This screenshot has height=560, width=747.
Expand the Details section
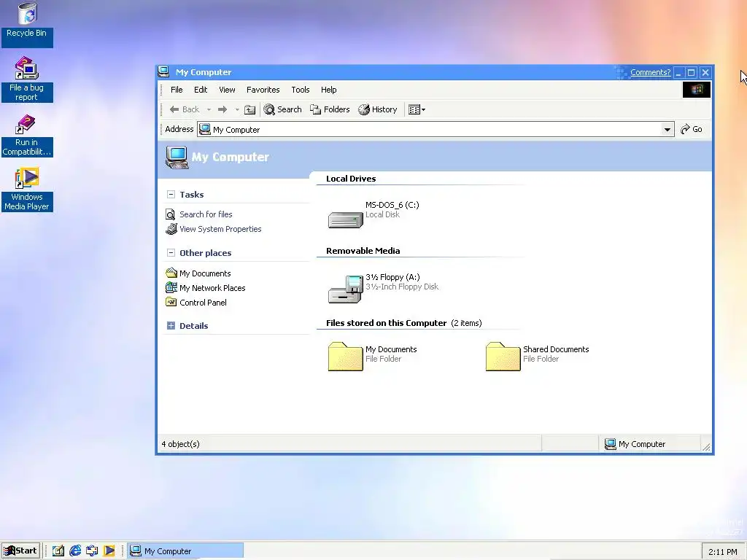171,326
